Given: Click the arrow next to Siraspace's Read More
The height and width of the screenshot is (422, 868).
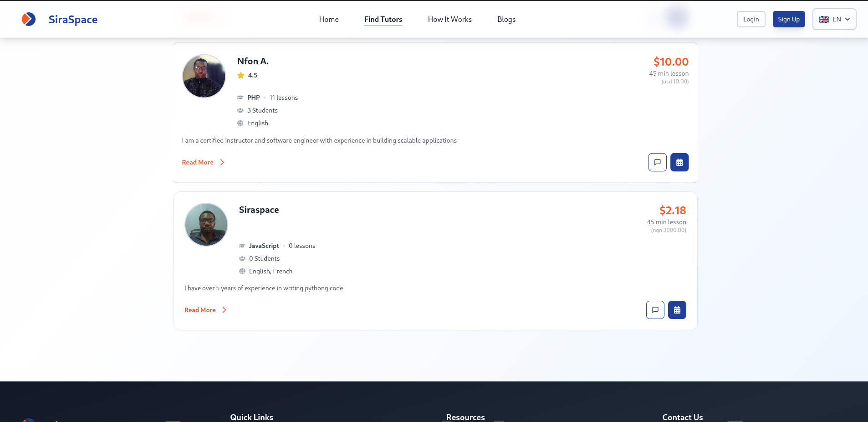Looking at the screenshot, I should (225, 310).
